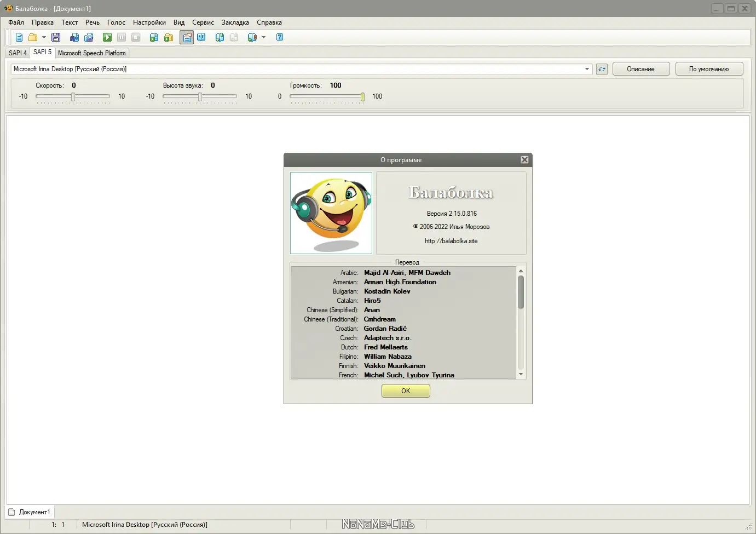Click translator name Veikko Muurikainen
756x534 pixels.
coord(395,366)
